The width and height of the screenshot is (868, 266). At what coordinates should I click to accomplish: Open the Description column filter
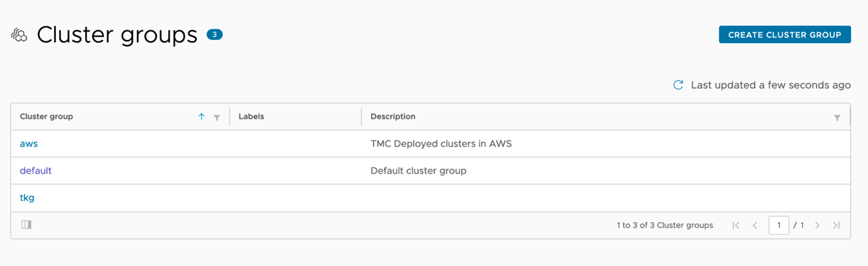point(837,117)
